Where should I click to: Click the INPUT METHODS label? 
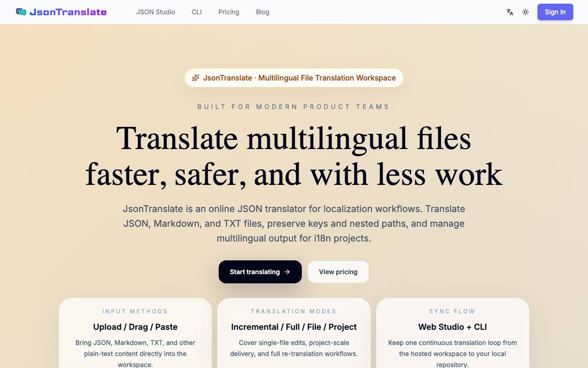(136, 311)
